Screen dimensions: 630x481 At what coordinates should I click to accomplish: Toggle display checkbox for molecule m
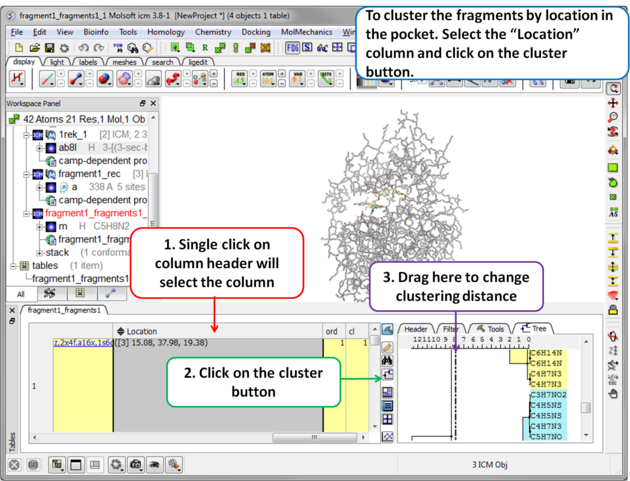[x=50, y=227]
